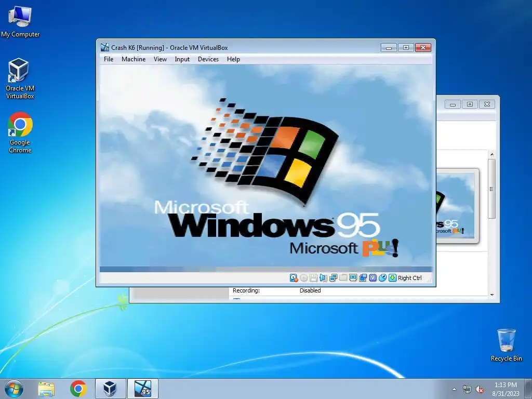Open the Input menu
The width and height of the screenshot is (532, 399).
(x=182, y=59)
